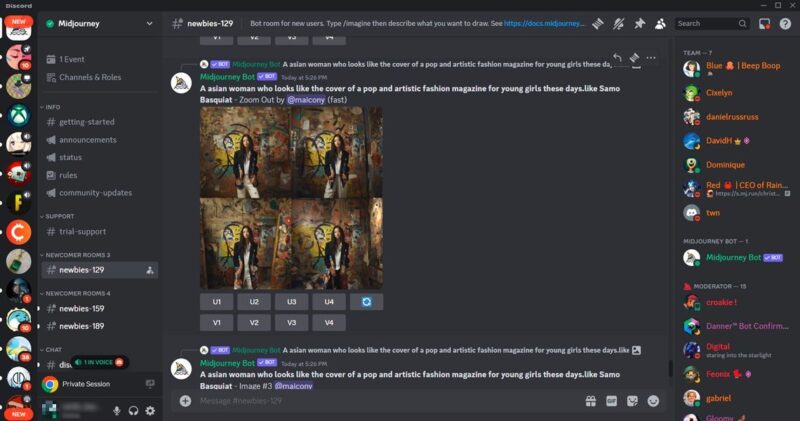Open user settings gear icon

coord(150,410)
